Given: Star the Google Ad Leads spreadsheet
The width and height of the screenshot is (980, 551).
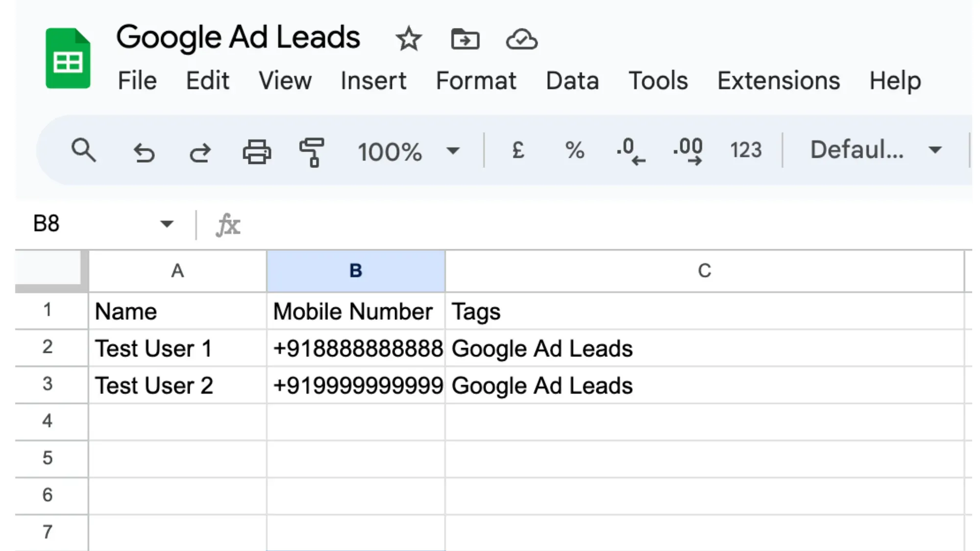Looking at the screenshot, I should [408, 39].
